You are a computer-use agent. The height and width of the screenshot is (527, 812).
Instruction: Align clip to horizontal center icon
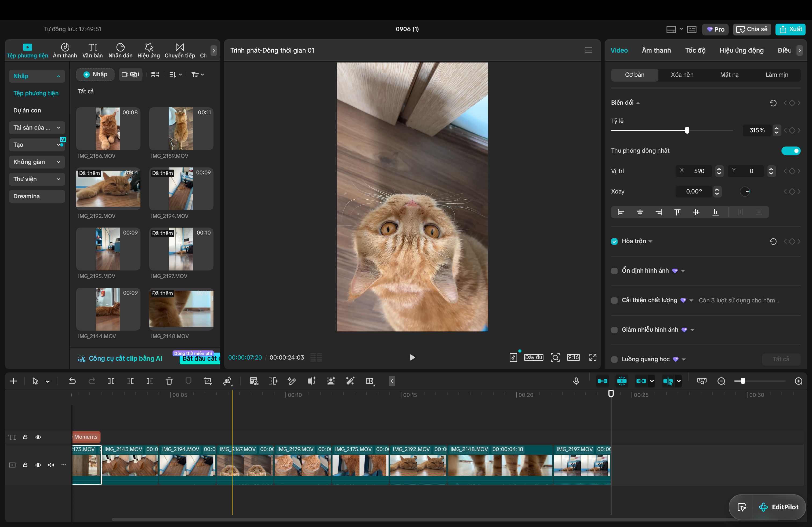click(640, 212)
